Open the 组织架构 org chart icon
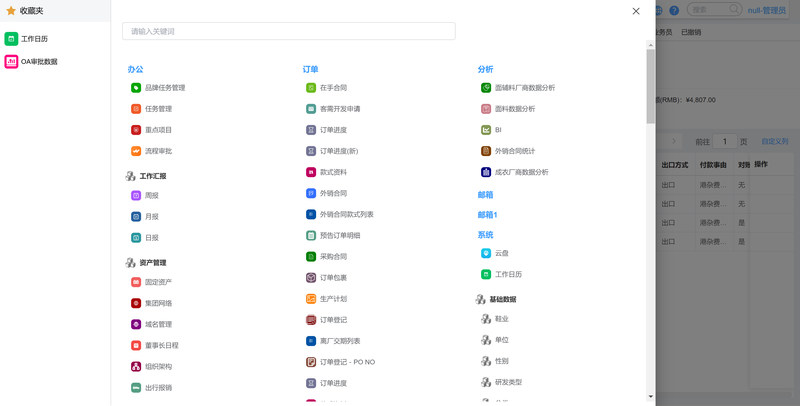Screen dimensions: 800x406 coord(136,366)
